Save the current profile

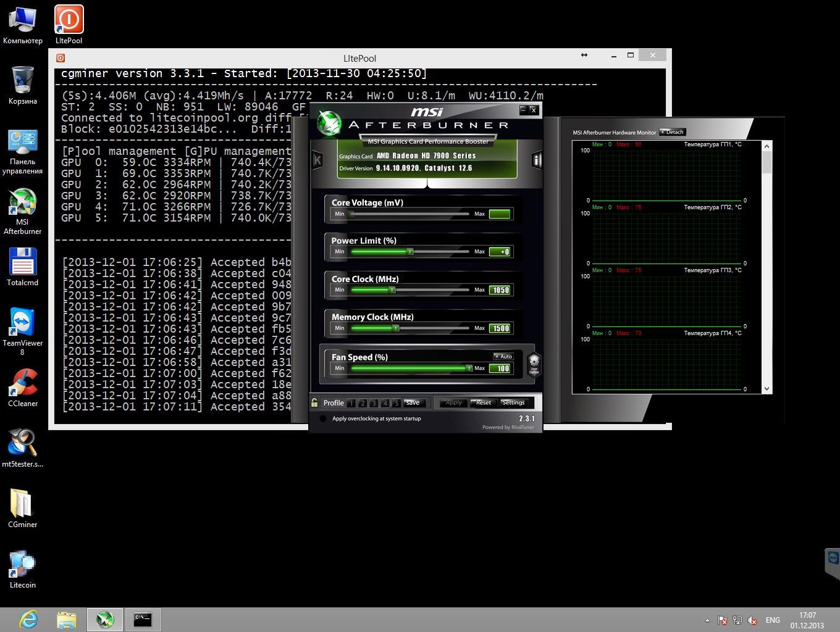pos(413,402)
